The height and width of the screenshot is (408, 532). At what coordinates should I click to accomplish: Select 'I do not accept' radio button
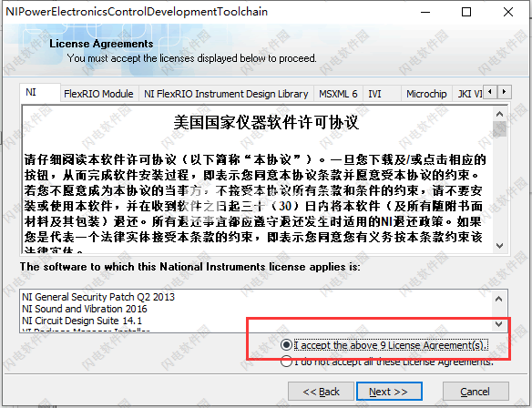[286, 362]
